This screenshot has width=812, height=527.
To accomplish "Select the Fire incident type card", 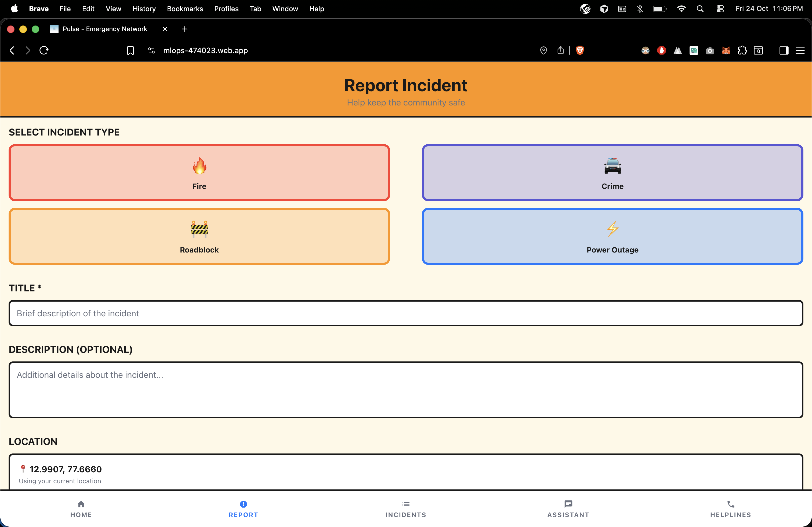I will click(x=199, y=173).
